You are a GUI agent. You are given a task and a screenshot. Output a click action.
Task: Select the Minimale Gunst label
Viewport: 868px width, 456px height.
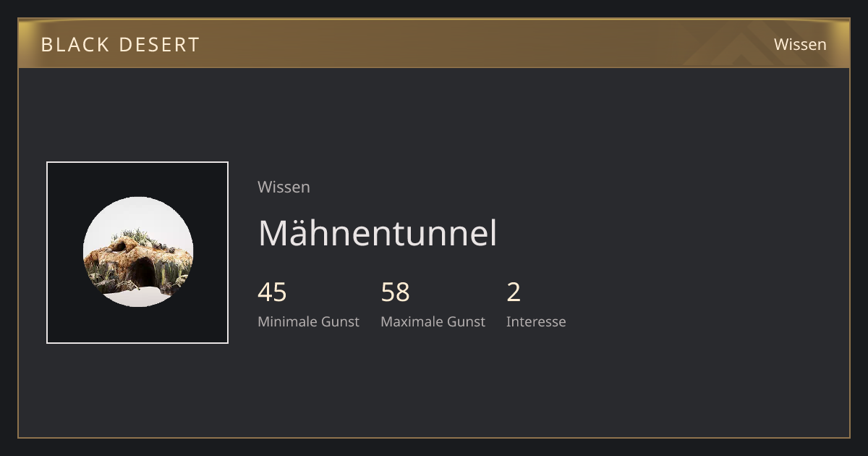pyautogui.click(x=308, y=321)
